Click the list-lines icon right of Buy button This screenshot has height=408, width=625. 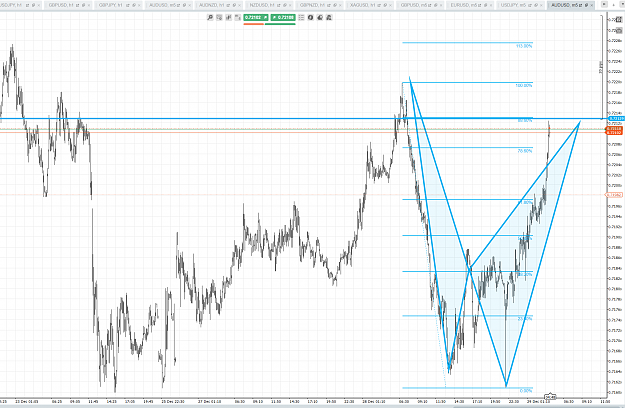point(301,18)
